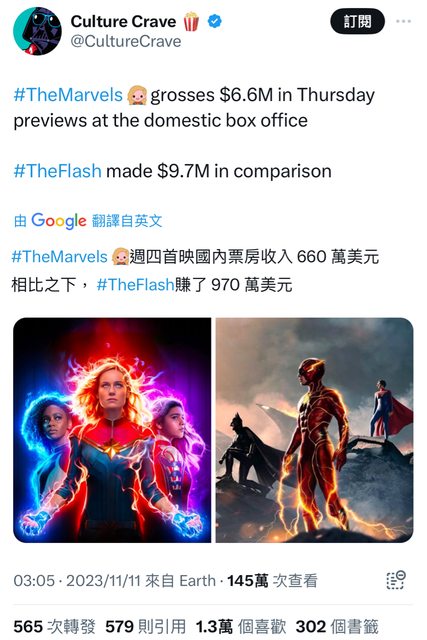This screenshot has width=427, height=640.
Task: Click the popcorn emoji next to account name
Action: (191, 21)
